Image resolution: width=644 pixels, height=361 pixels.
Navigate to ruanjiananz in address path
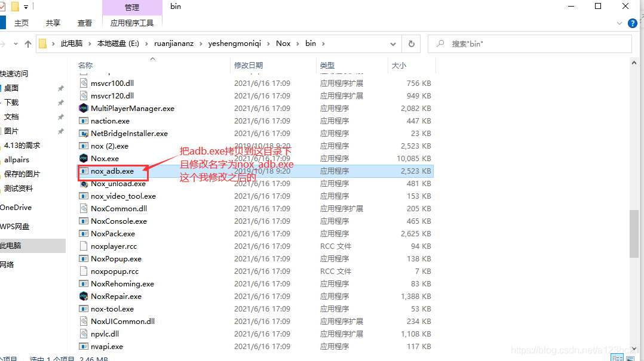174,44
